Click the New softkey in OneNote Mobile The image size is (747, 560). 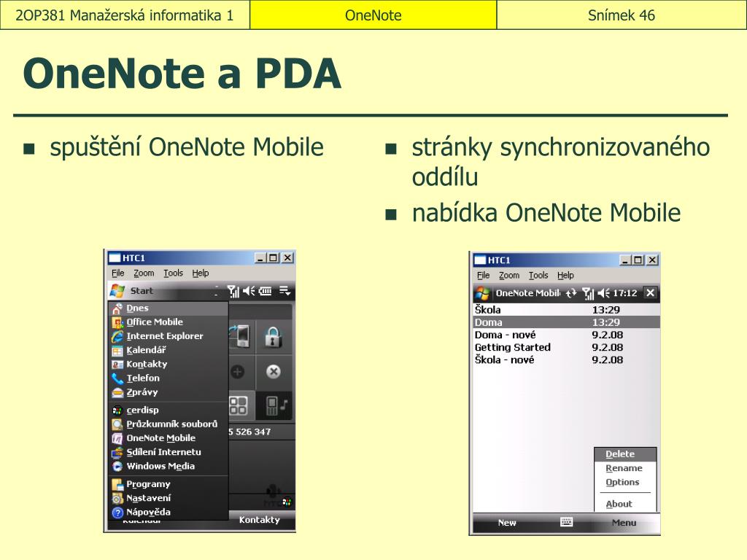tap(507, 522)
